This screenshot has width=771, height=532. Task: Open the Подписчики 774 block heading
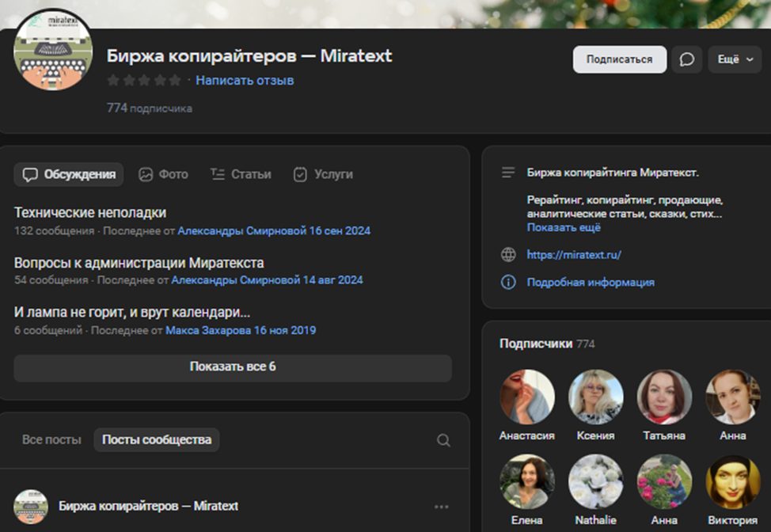[547, 344]
